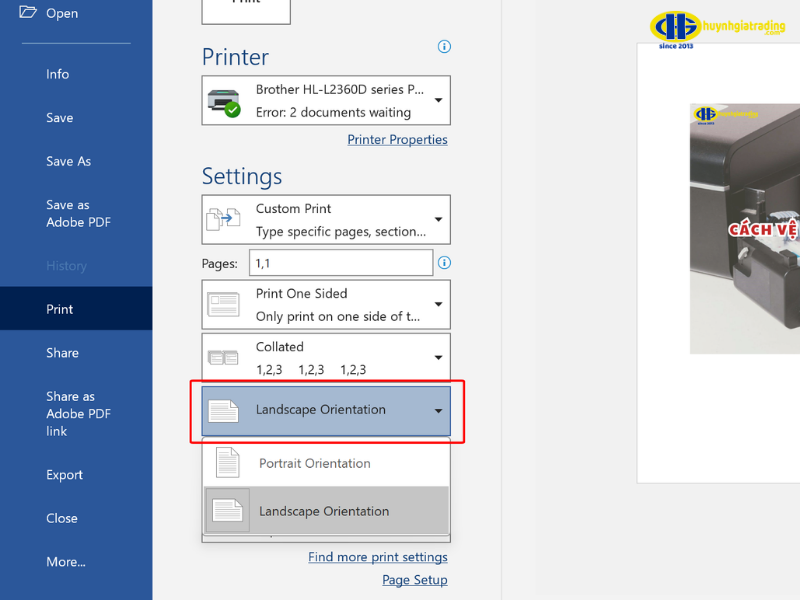Image resolution: width=800 pixels, height=600 pixels.
Task: Collapse the Landscape Orientation dropdown
Action: (x=438, y=410)
